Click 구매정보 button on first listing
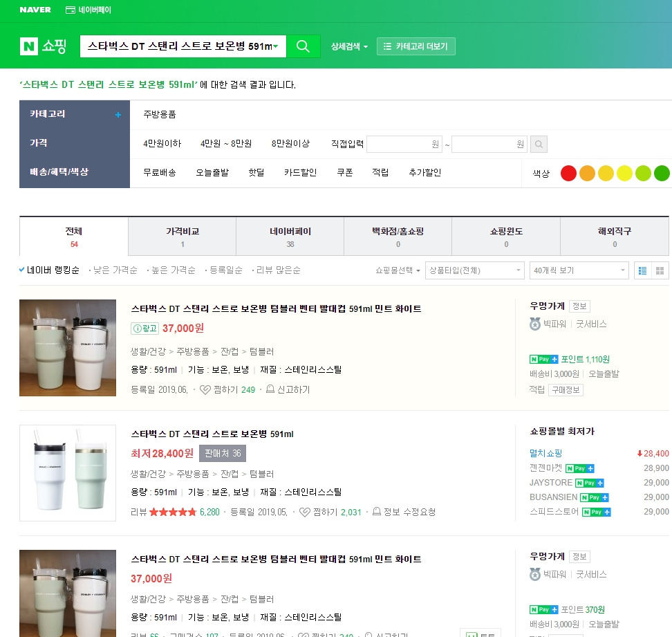Screen dimensions: 672x637 coord(566,390)
